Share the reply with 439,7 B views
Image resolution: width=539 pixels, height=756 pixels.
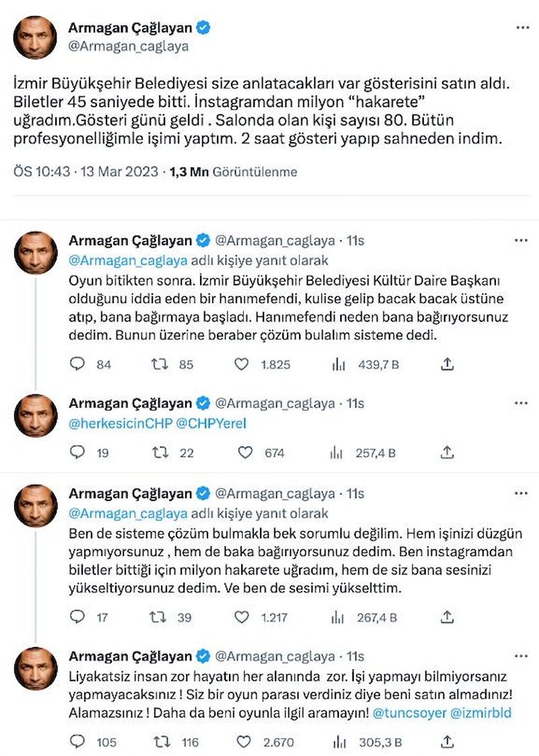[446, 364]
